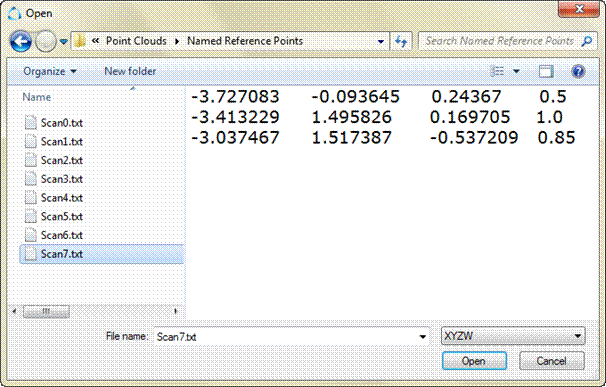Close the Open dialog window

pos(579,9)
